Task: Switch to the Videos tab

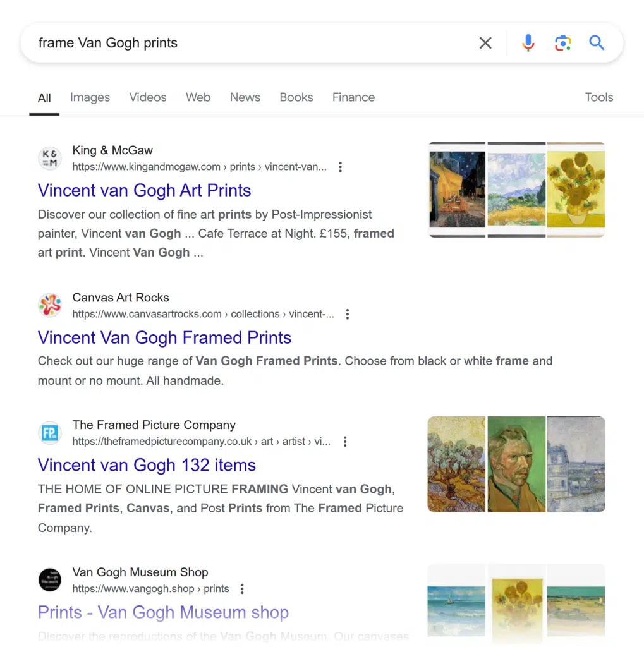Action: tap(148, 97)
